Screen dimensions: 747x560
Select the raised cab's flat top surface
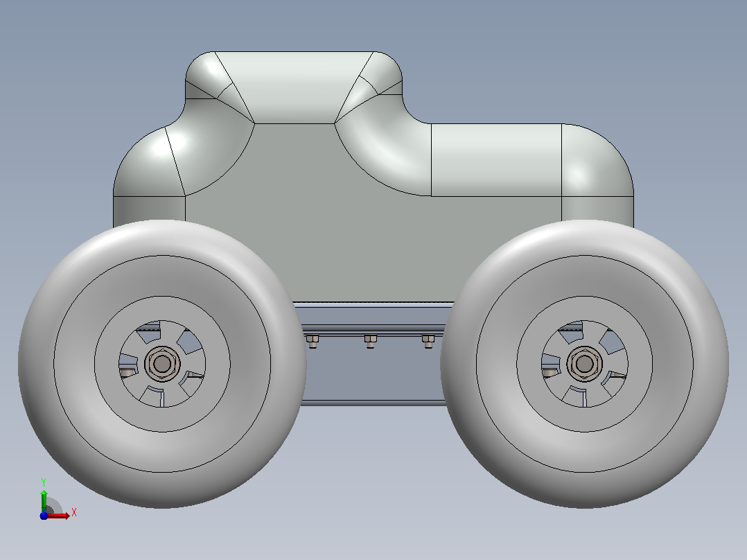pos(295,86)
